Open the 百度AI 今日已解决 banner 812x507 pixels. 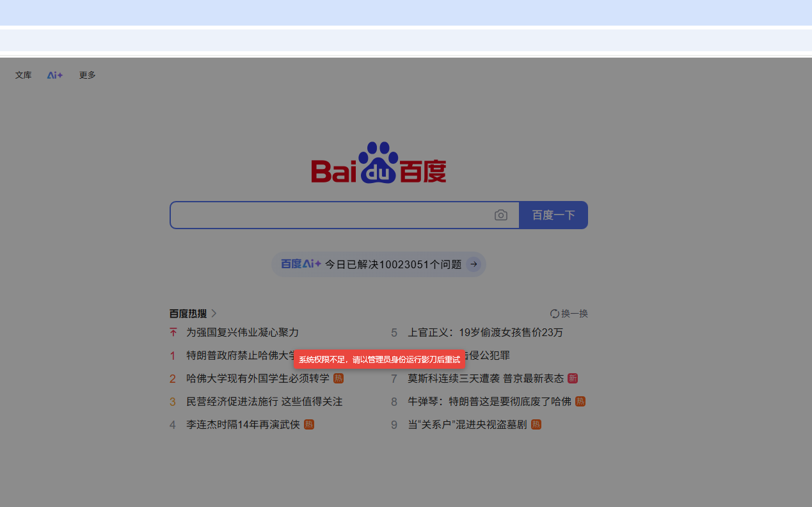point(379,264)
